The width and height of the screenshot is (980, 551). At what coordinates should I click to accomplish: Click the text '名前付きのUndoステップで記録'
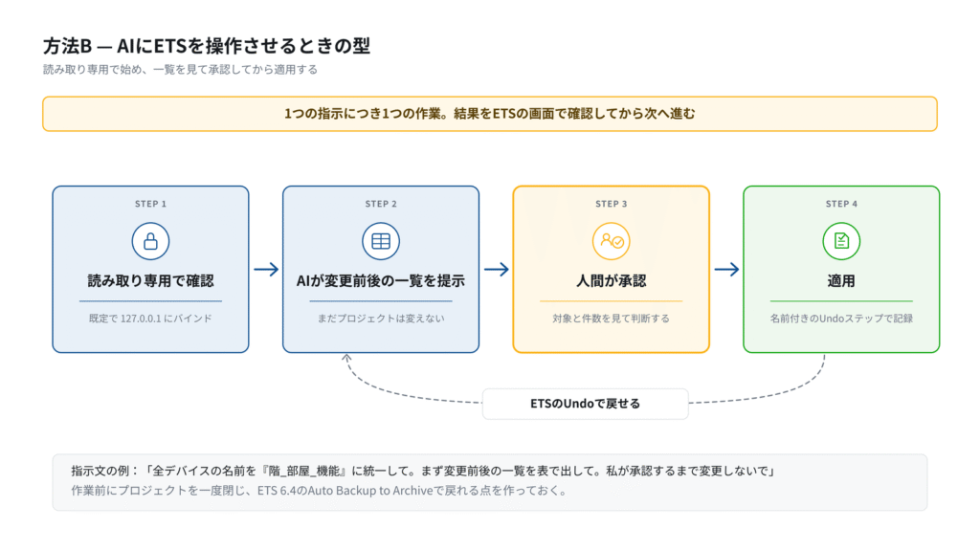coord(841,318)
